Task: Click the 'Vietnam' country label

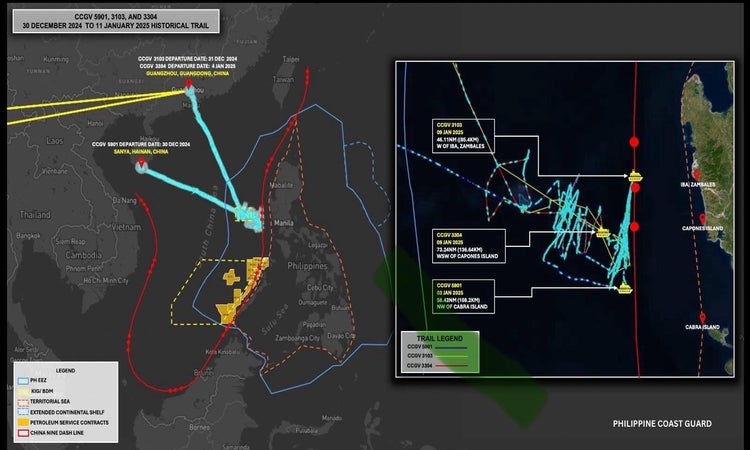Action: coord(126,227)
